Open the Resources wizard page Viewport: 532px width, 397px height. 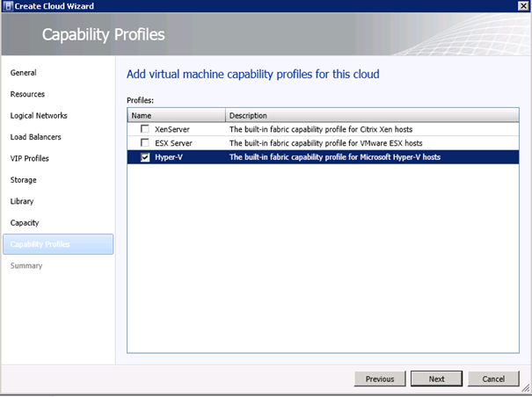coord(27,94)
